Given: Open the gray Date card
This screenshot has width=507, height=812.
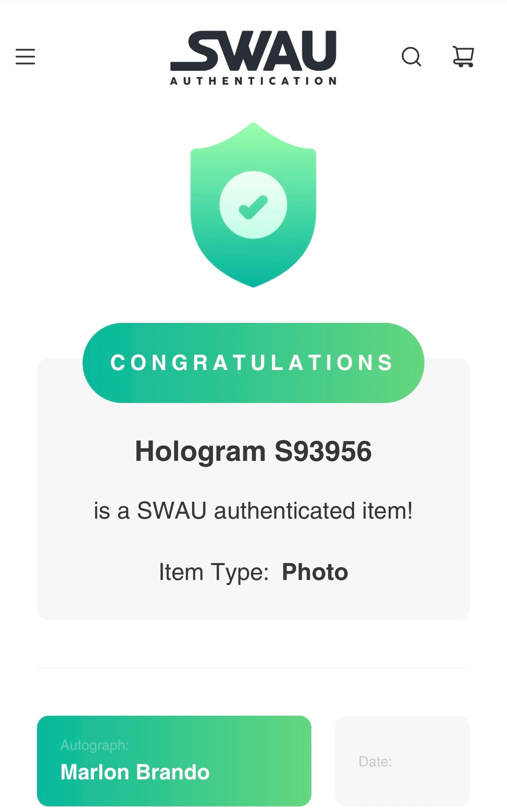Looking at the screenshot, I should click(402, 760).
